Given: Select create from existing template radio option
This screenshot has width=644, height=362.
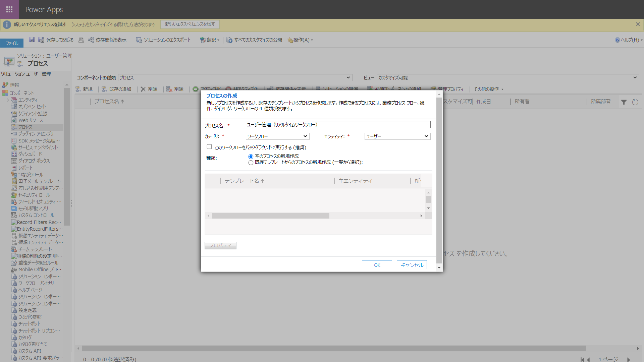Looking at the screenshot, I should [x=251, y=163].
